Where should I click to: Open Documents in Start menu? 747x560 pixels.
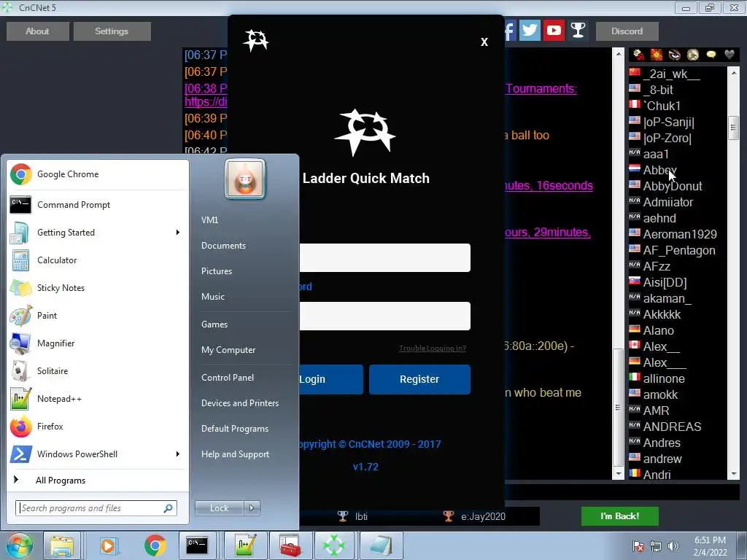point(223,246)
